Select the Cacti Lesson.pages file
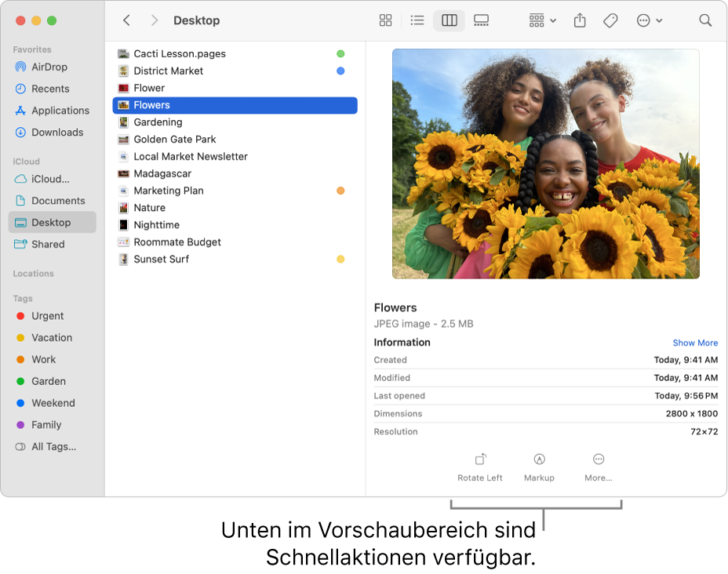Screen dimensions: 728x574 [x=235, y=54]
